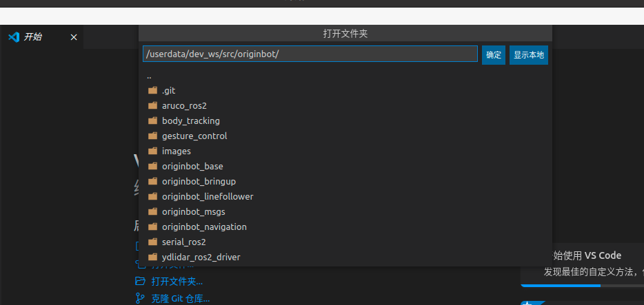Click the folder icon beside .git

pyautogui.click(x=152, y=90)
